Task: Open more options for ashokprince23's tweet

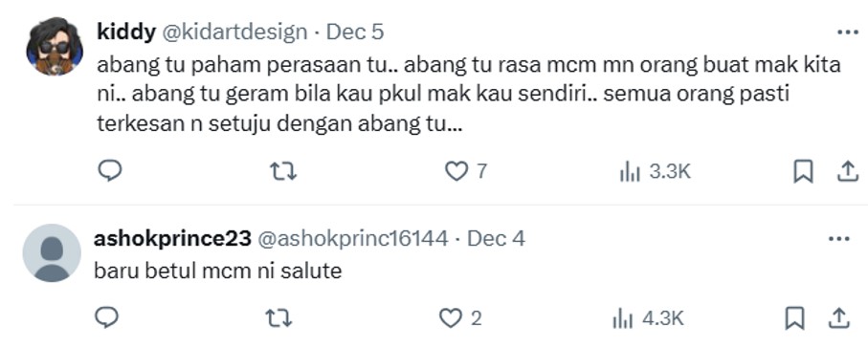Action: [838, 239]
